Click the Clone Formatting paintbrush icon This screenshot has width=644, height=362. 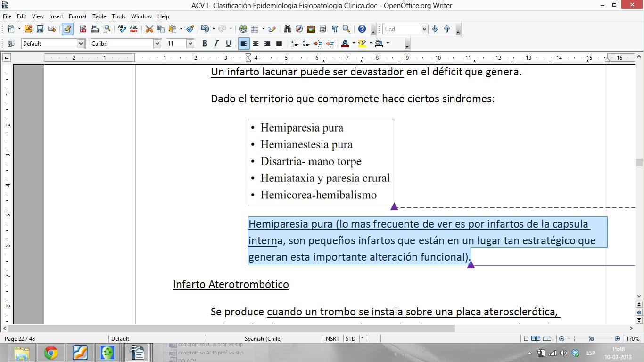[x=190, y=29]
